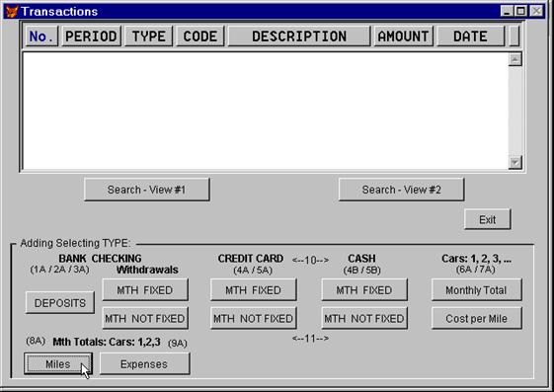
Task: Click the DEPOSITS button
Action: [x=59, y=303]
